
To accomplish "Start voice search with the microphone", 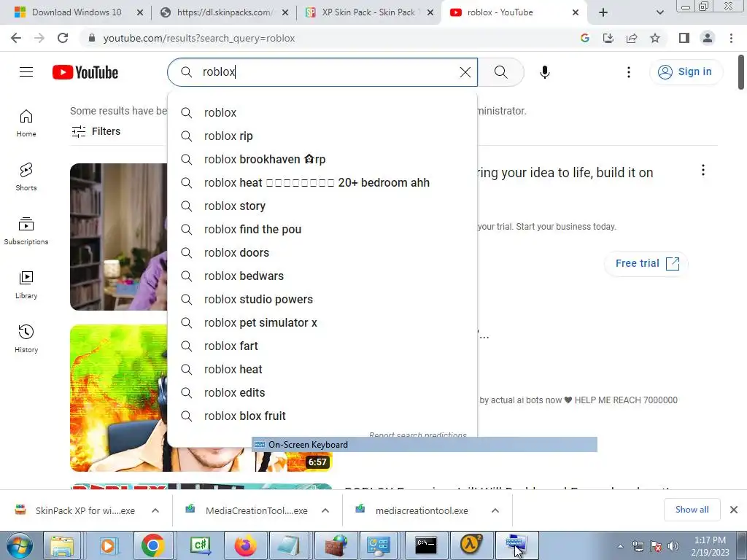I will coord(544,72).
